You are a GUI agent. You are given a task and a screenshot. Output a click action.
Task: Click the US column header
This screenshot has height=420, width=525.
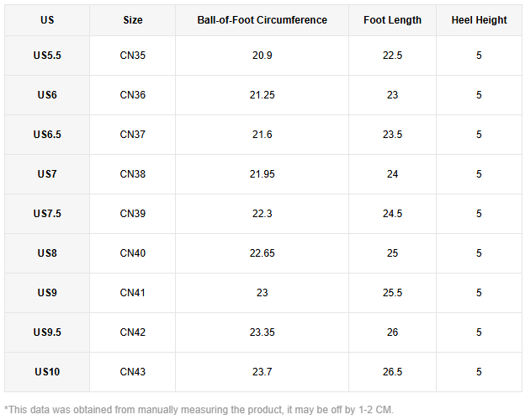47,20
